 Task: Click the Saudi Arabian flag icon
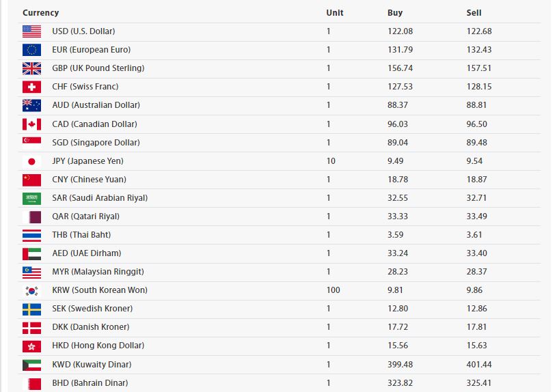[x=31, y=199]
